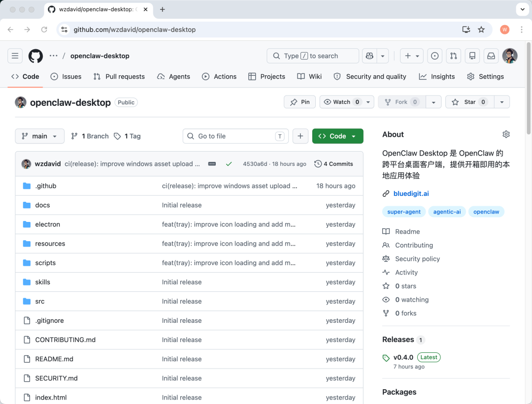Select the super-agent topic tag
The height and width of the screenshot is (404, 532).
coord(404,212)
